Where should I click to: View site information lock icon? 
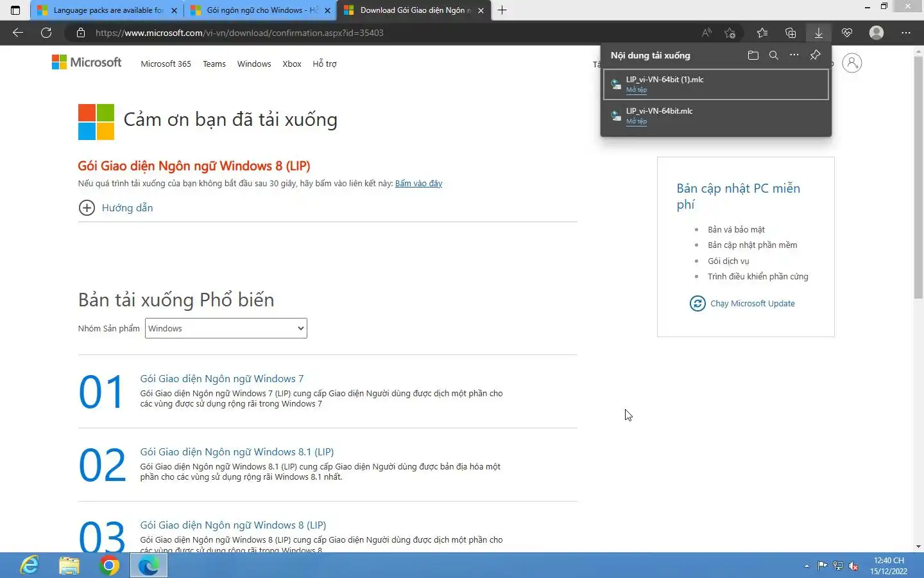[x=81, y=33]
